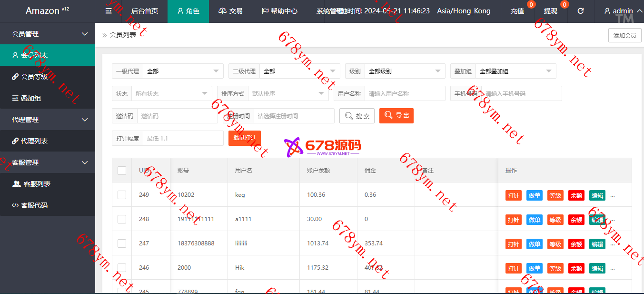The width and height of the screenshot is (644, 294).
Task: Check the row checkbox for UID 249
Action: coord(122,195)
